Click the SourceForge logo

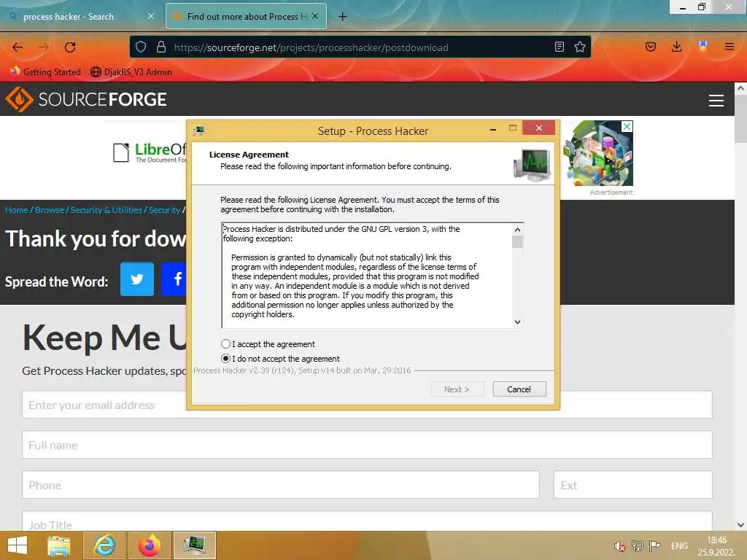tap(86, 99)
